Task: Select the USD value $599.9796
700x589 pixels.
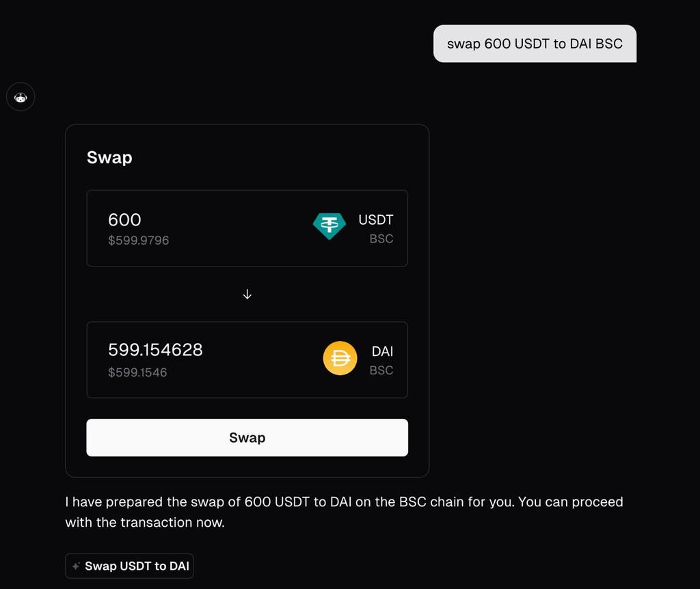Action: [x=139, y=240]
